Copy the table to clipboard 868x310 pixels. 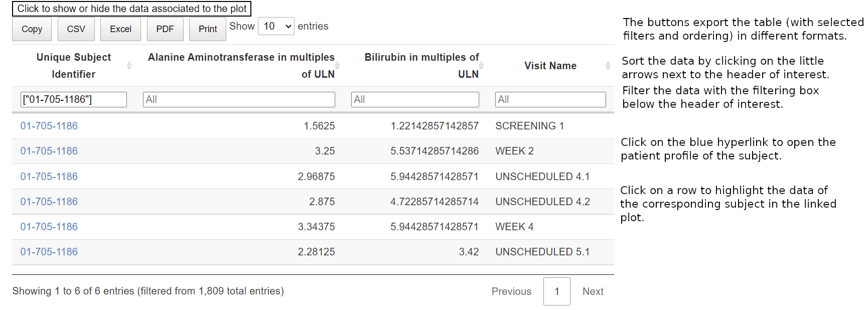pos(32,29)
